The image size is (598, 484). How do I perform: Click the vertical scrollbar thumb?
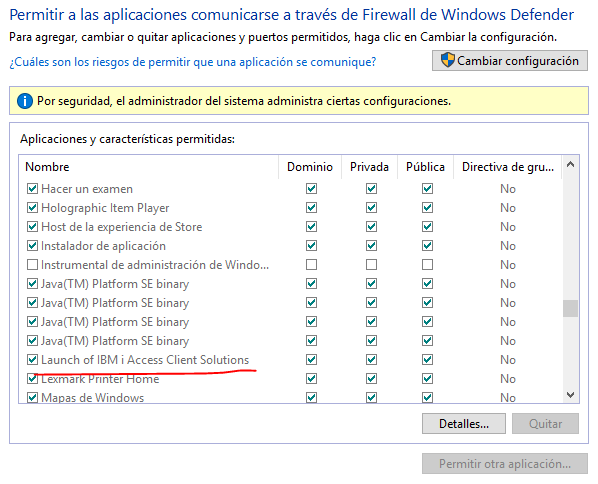click(571, 308)
